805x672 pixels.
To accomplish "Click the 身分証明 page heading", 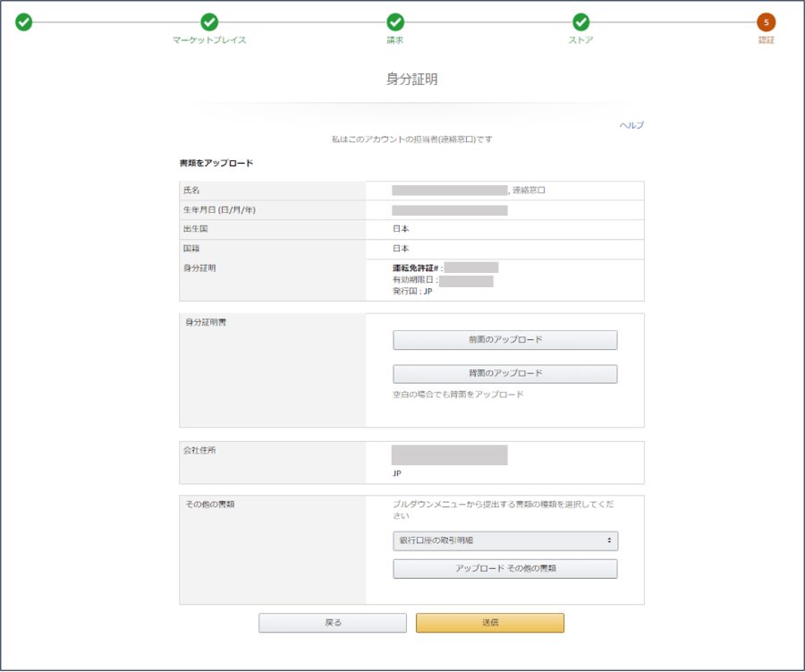I will (411, 79).
